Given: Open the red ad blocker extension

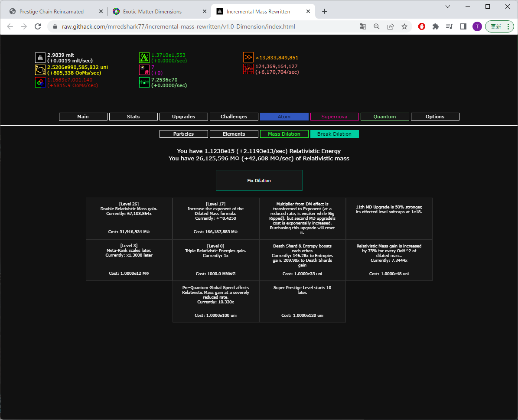Looking at the screenshot, I should pyautogui.click(x=422, y=26).
